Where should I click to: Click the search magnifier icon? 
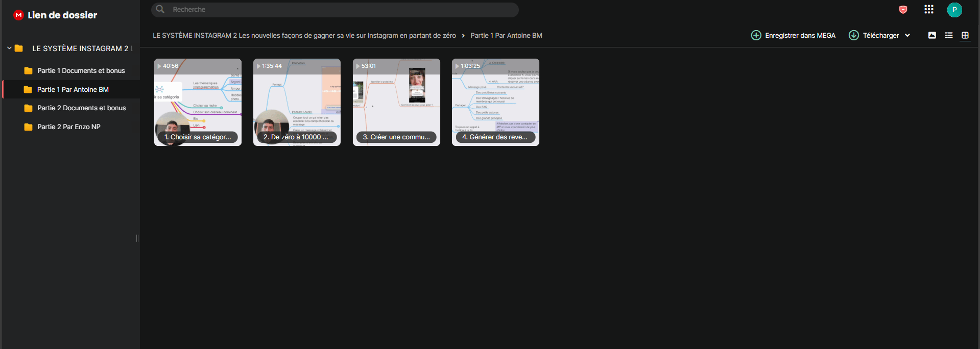[160, 9]
